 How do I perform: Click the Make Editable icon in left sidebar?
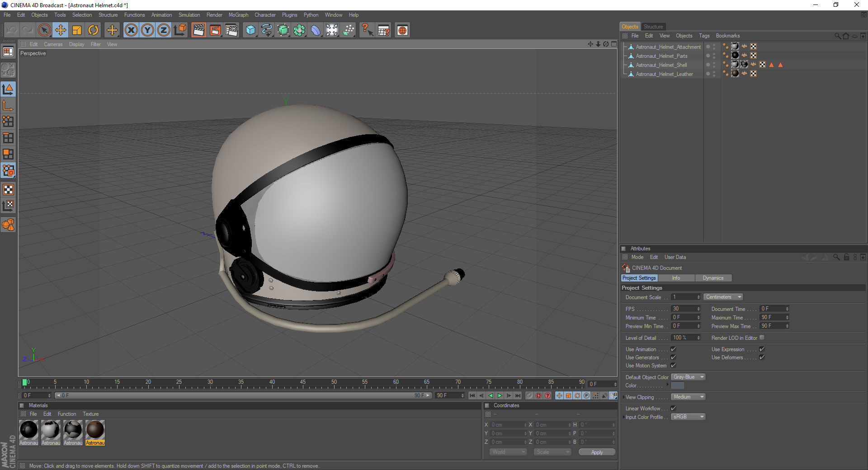[x=8, y=70]
